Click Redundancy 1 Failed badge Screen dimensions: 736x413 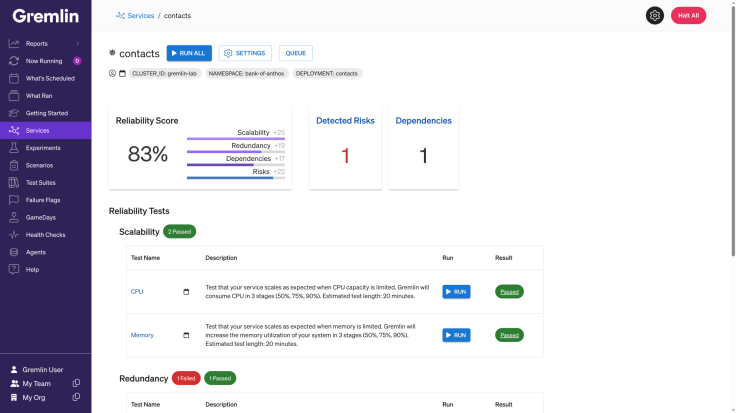coord(186,378)
